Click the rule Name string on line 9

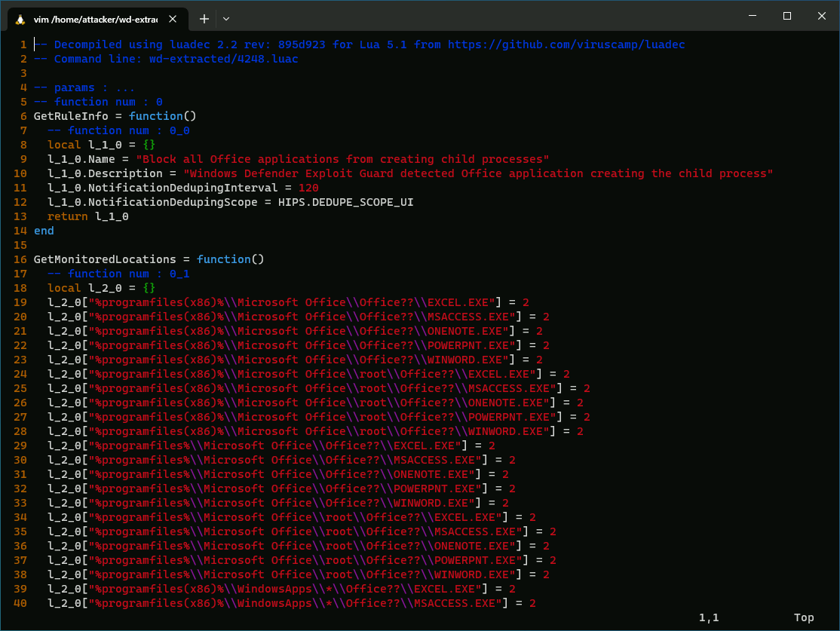pyautogui.click(x=342, y=159)
